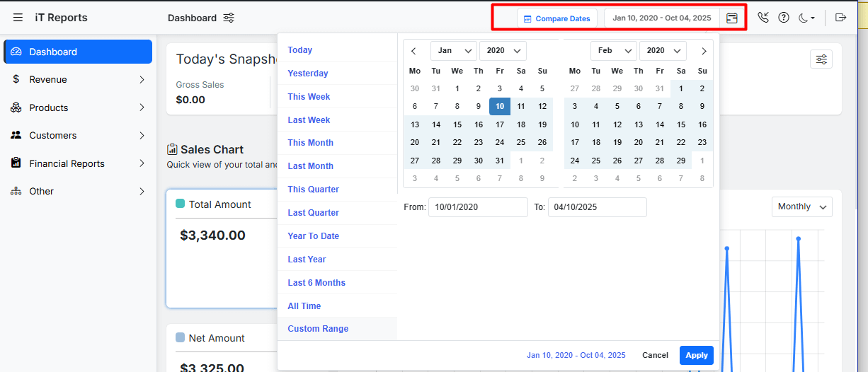Open the hamburger menu icon

(x=18, y=18)
